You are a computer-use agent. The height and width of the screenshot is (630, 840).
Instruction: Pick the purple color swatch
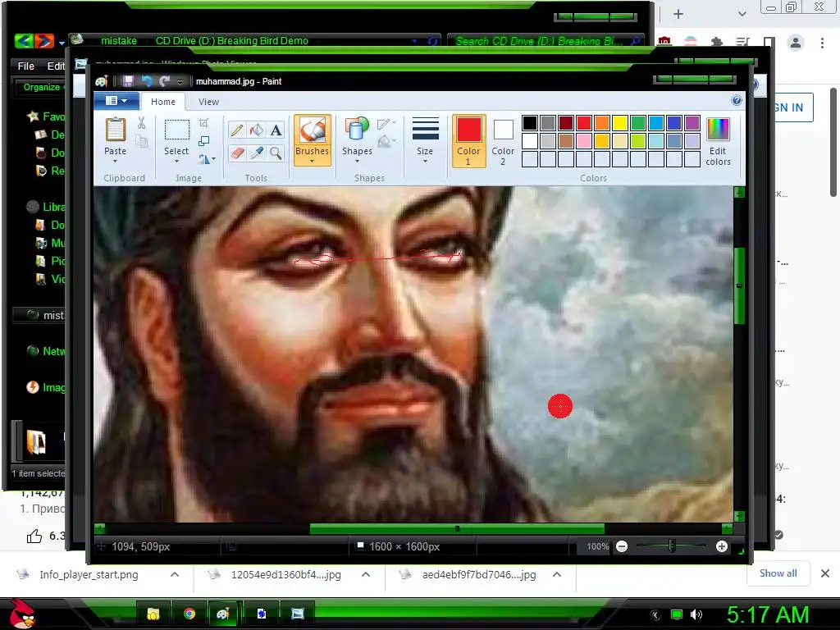pyautogui.click(x=692, y=123)
